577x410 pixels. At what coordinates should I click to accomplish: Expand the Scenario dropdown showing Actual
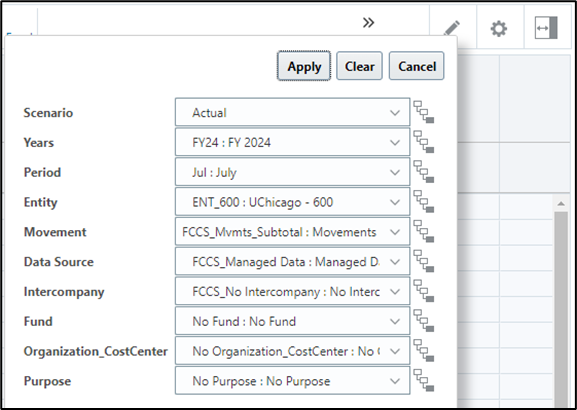coord(293,112)
